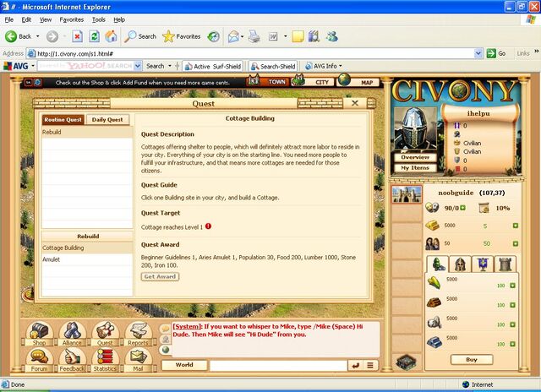541x392 pixels.
Task: Click the player knight avatar
Action: (415, 128)
